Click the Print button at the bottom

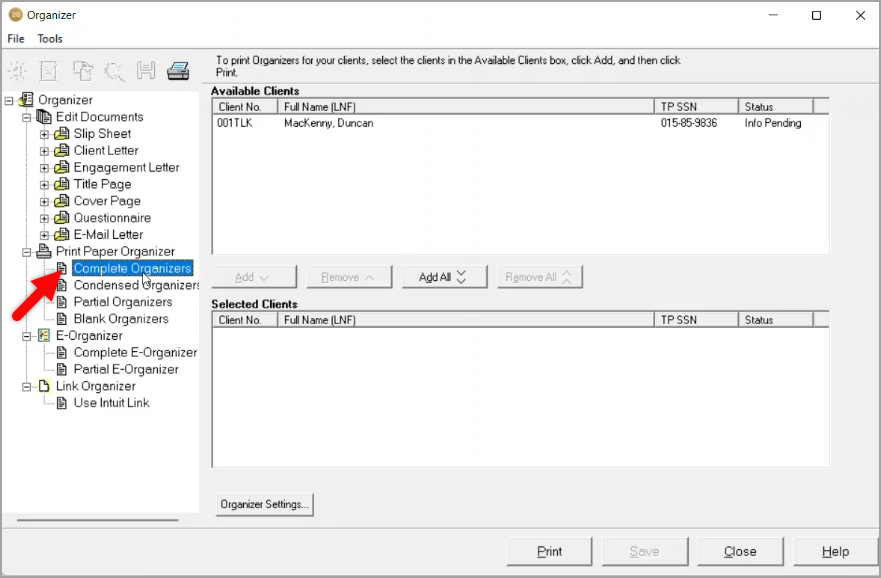click(550, 552)
